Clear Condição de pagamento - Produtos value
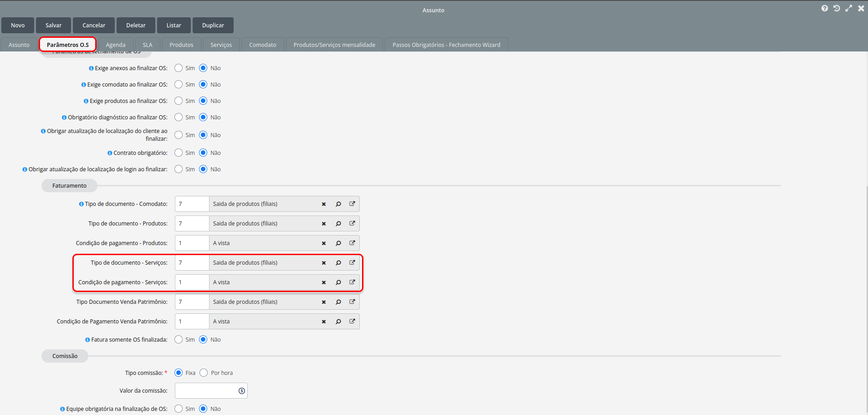 point(324,243)
